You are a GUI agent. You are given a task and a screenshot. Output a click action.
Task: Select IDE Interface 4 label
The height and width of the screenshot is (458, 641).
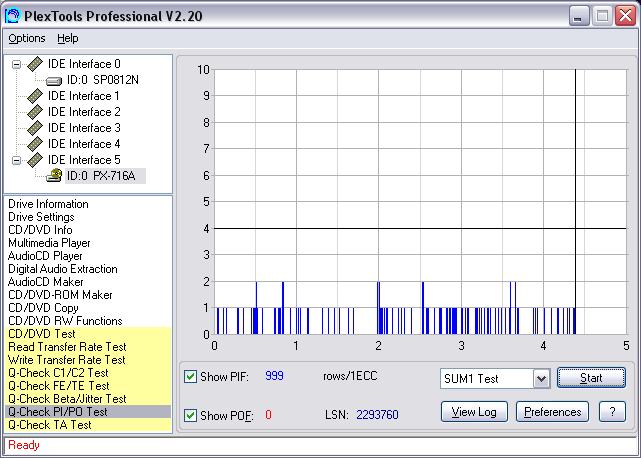coord(84,144)
